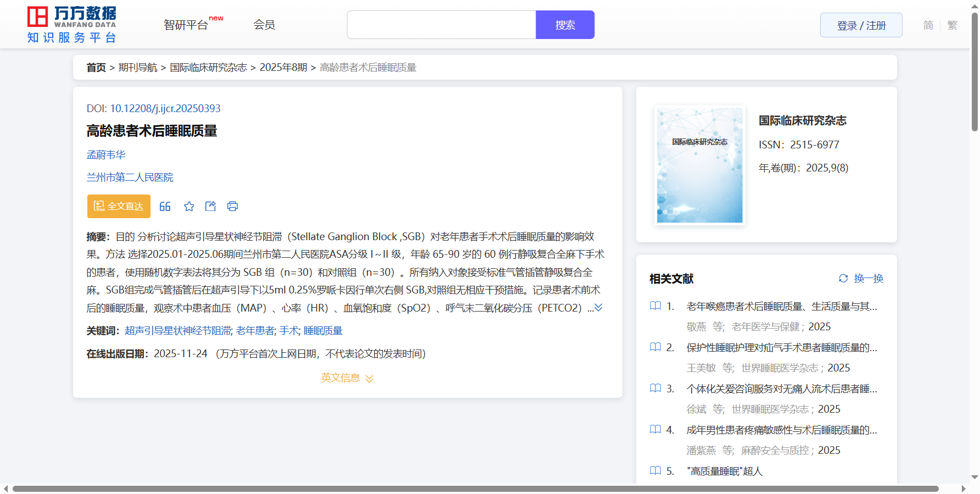The image size is (980, 494).
Task: Click the Wanfang Data logo
Action: [72, 25]
